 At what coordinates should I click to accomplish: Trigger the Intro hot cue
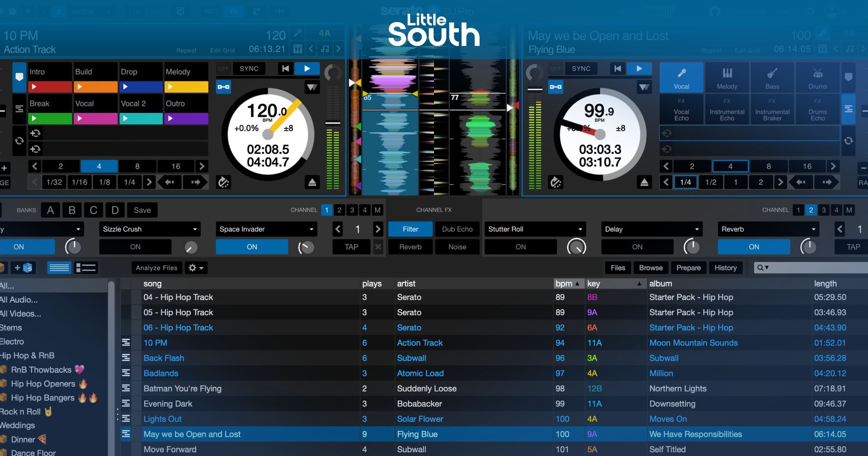click(50, 77)
